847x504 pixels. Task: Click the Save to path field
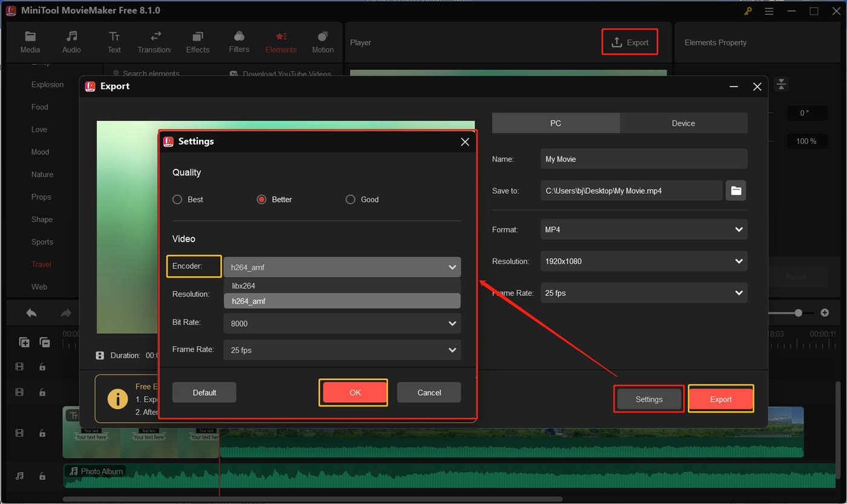pos(632,191)
